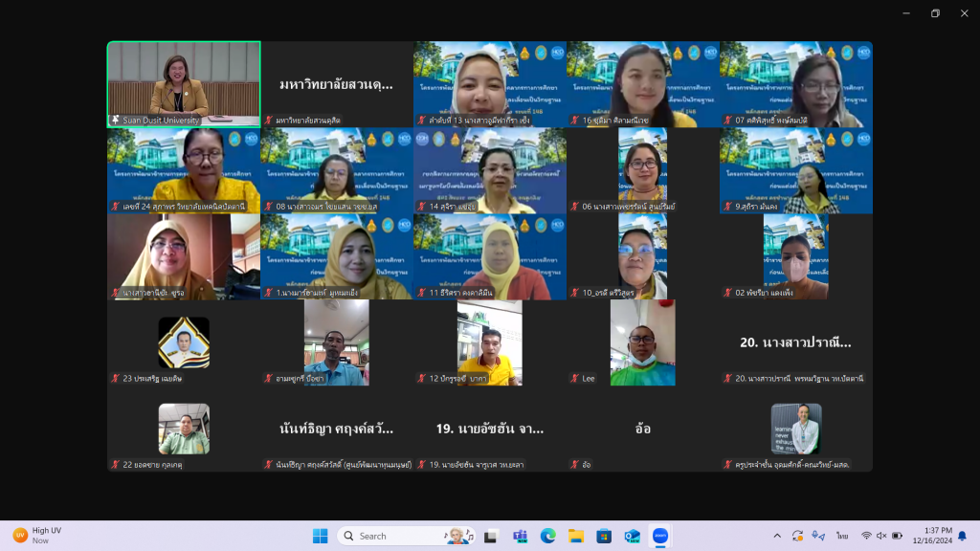Viewport: 980px width, 551px height.
Task: Open Outlook taskbar icon
Action: pyautogui.click(x=632, y=536)
